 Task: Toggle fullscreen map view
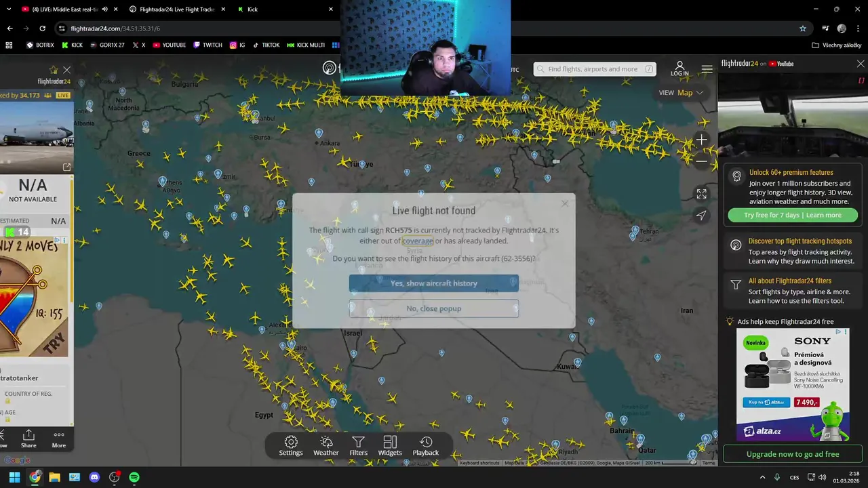(x=701, y=193)
